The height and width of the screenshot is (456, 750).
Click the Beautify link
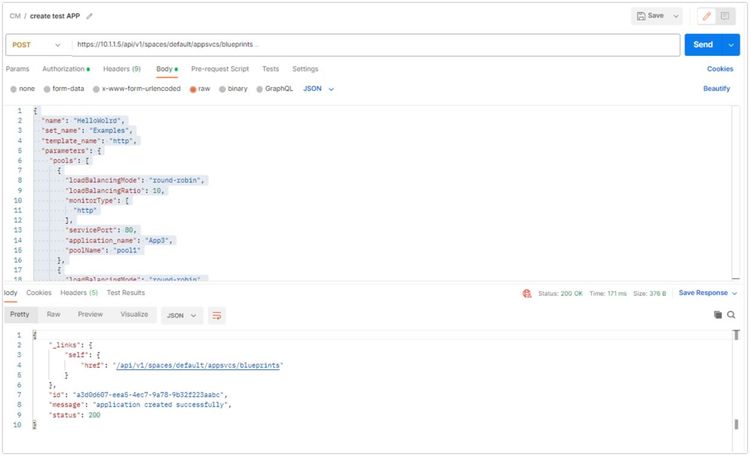point(717,89)
